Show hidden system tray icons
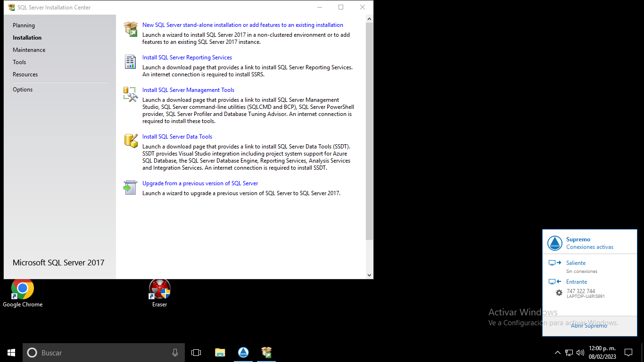 (x=558, y=353)
